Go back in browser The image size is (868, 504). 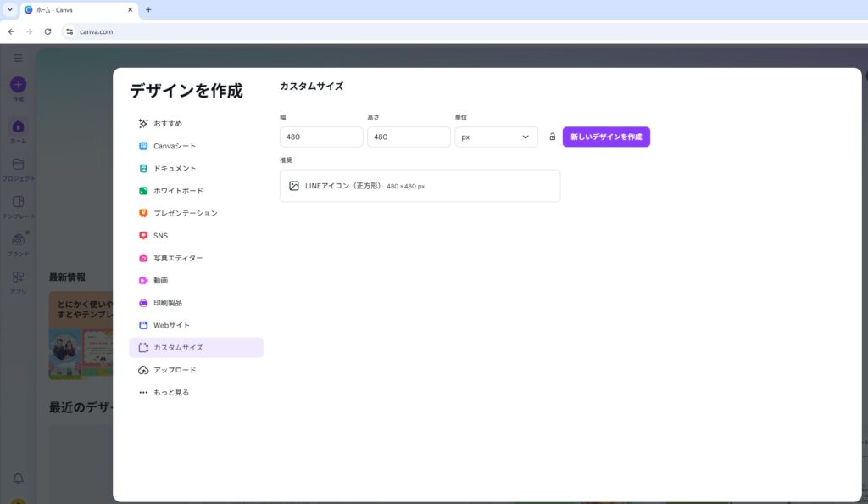coord(11,31)
